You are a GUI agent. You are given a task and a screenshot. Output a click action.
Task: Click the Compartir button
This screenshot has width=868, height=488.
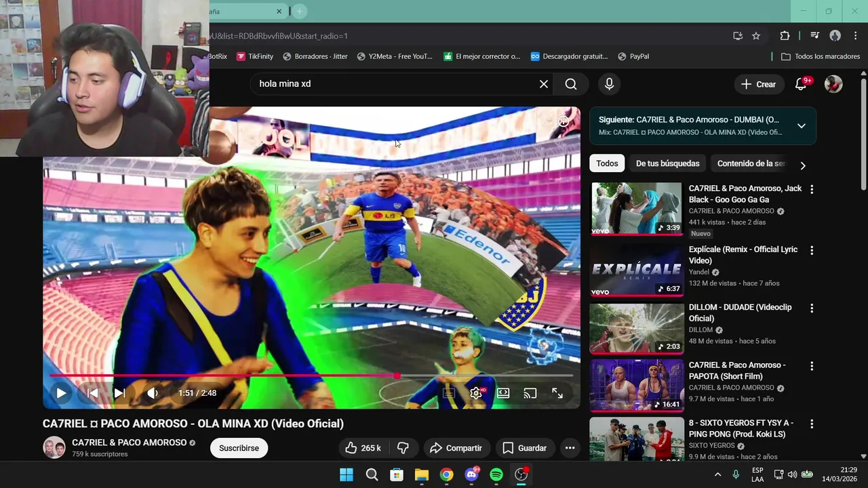[x=456, y=448]
